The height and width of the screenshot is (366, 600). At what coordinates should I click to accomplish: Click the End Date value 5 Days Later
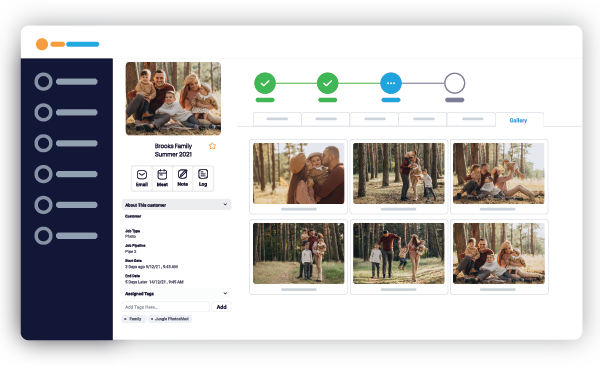(x=154, y=282)
